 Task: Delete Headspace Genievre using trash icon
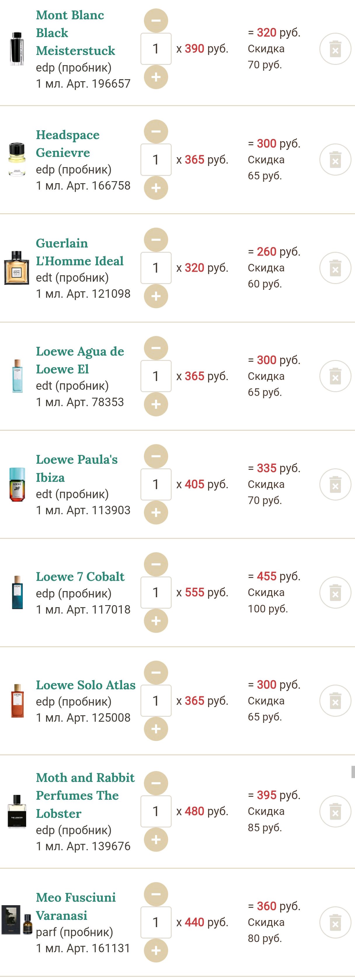click(335, 160)
